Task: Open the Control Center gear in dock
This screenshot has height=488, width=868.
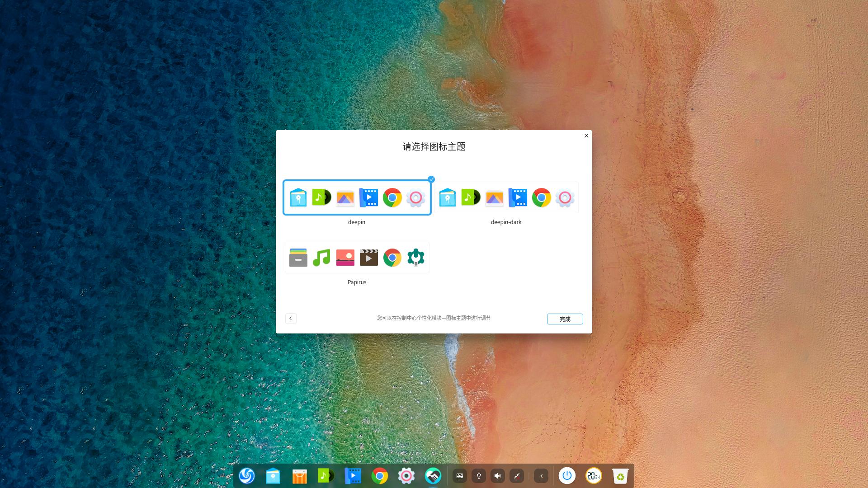Action: (x=406, y=476)
